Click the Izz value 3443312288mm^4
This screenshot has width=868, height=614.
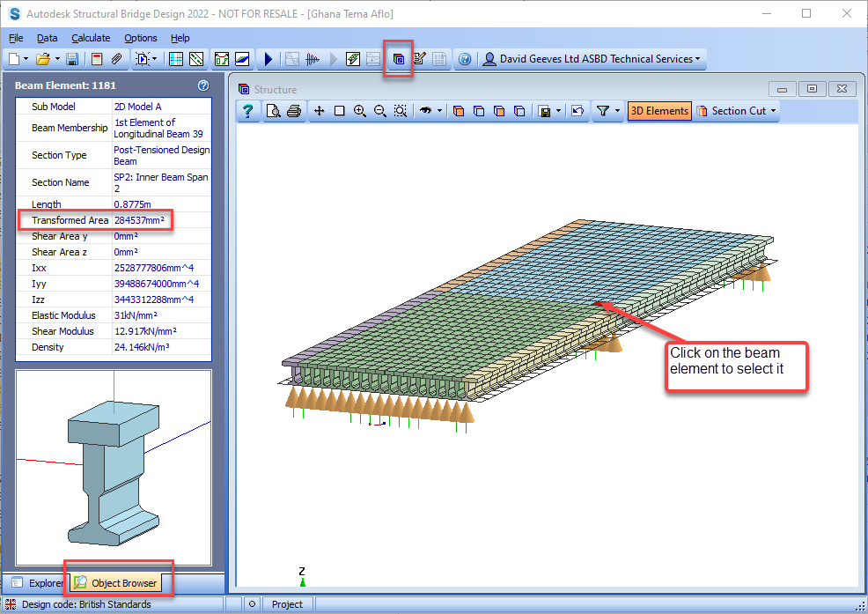[154, 300]
